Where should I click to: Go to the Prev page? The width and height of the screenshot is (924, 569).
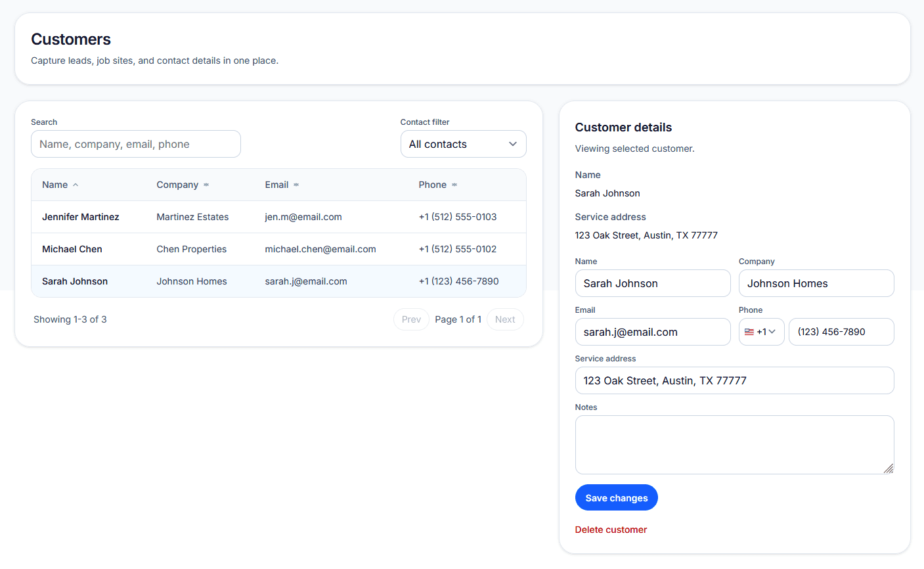pos(411,319)
